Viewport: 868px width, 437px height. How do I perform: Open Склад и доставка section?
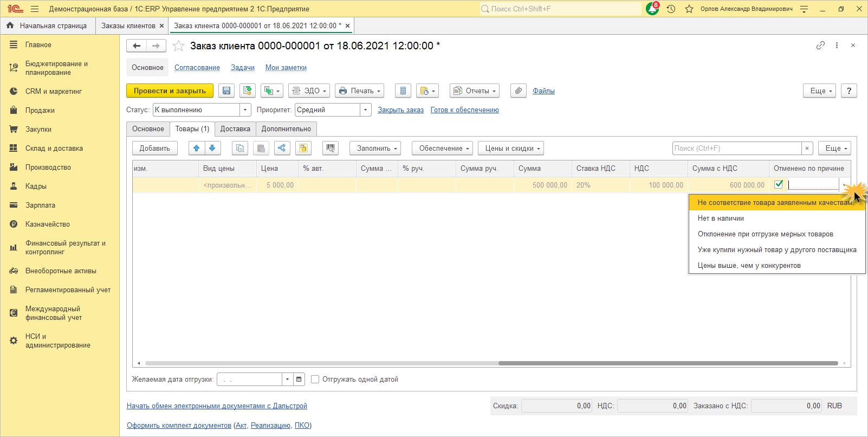pos(54,148)
